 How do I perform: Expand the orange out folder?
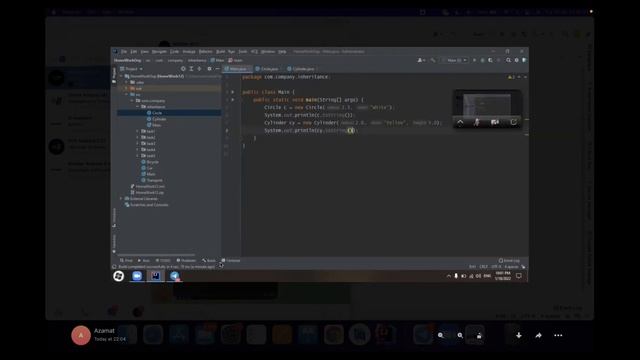(127, 89)
